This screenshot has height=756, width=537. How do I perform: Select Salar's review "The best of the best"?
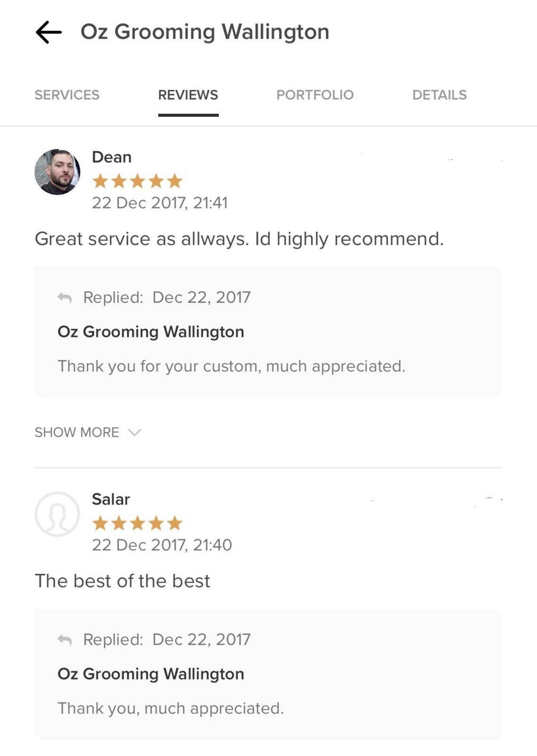pos(122,581)
